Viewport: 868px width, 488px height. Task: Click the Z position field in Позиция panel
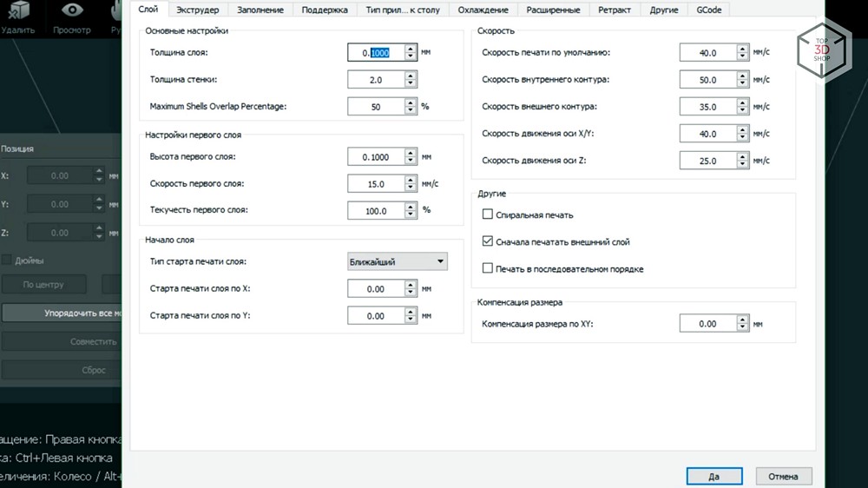[60, 233]
